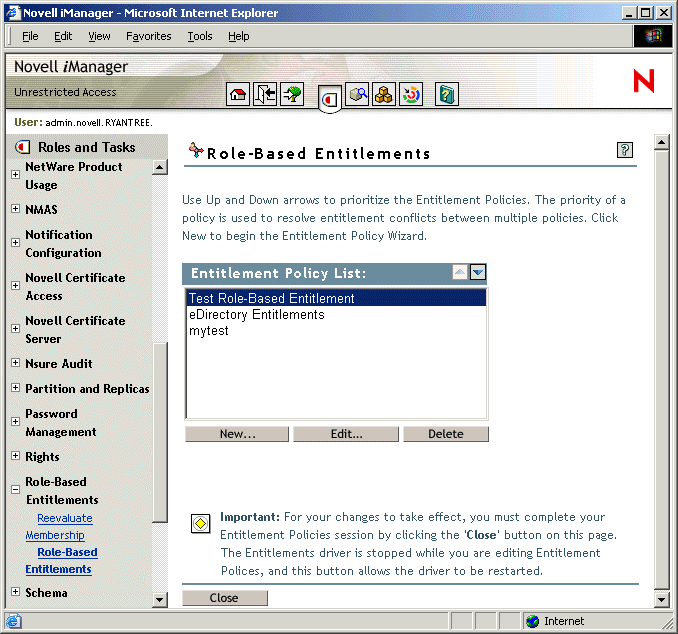Image resolution: width=678 pixels, height=634 pixels.
Task: Click the Roles and Tasks header text
Action: [x=86, y=147]
